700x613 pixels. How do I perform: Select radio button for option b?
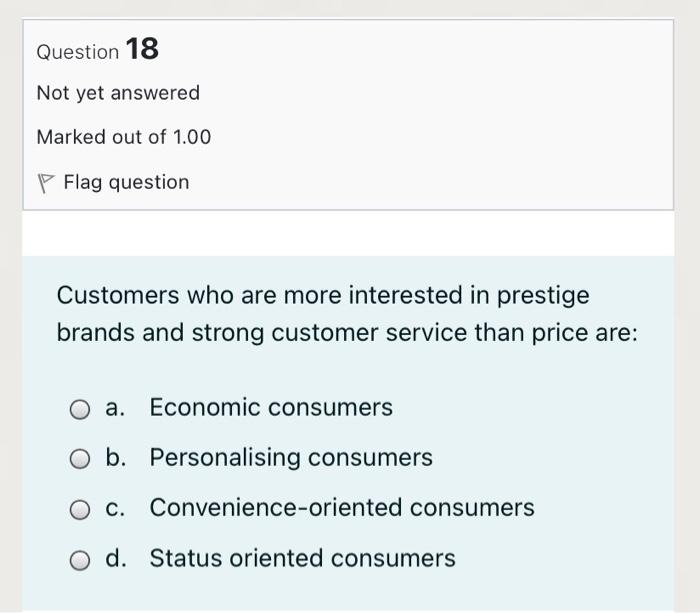tap(79, 459)
